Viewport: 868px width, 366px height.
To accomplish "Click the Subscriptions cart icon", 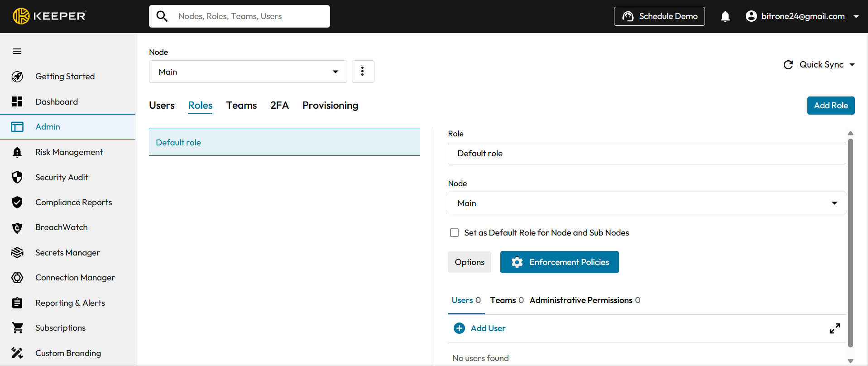I will tap(17, 328).
